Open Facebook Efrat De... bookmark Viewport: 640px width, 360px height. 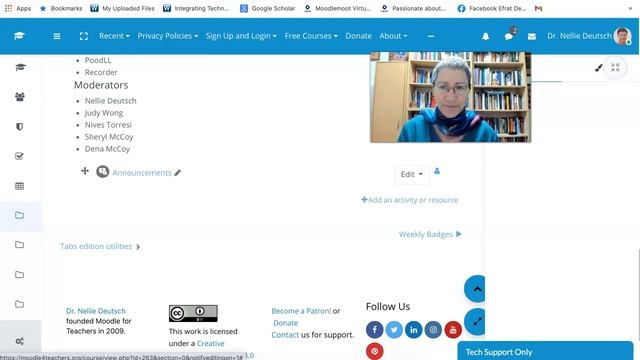coord(492,8)
